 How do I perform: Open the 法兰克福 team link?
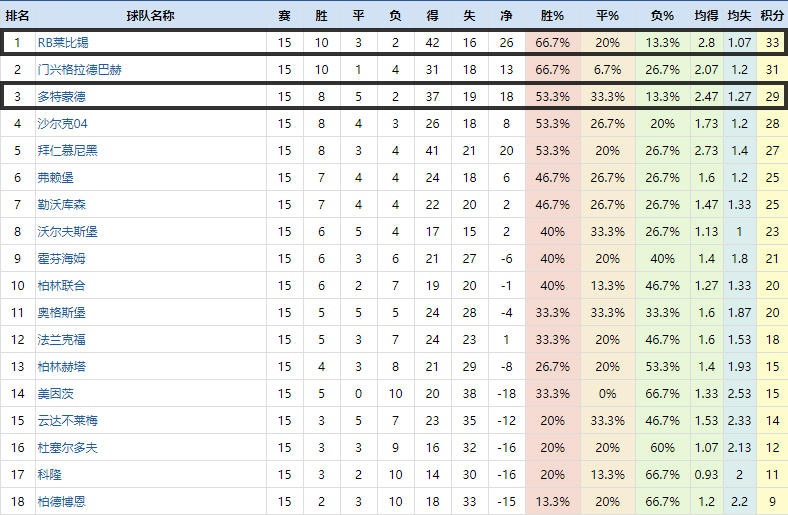point(61,339)
